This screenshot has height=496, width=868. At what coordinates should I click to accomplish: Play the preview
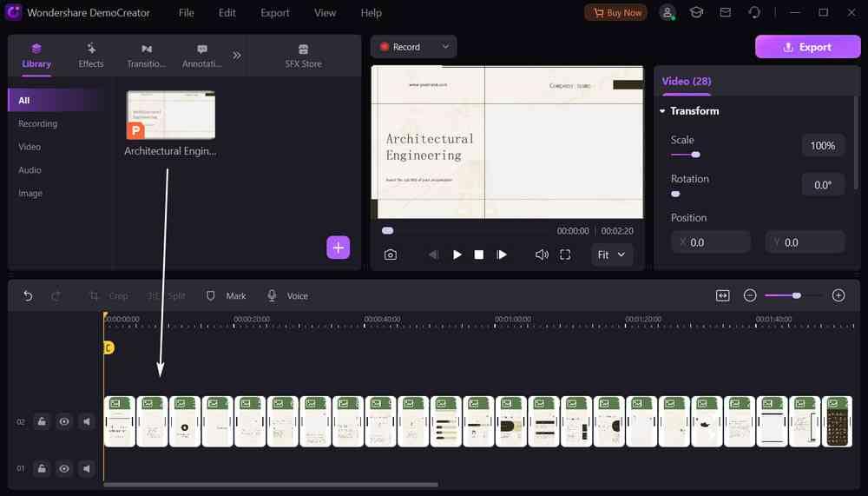(457, 255)
